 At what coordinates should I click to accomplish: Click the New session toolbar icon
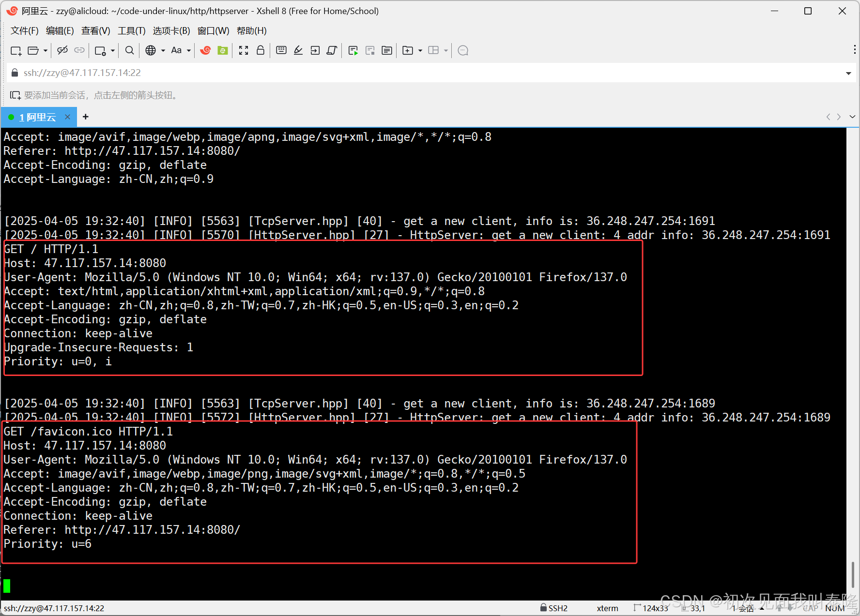[x=16, y=50]
